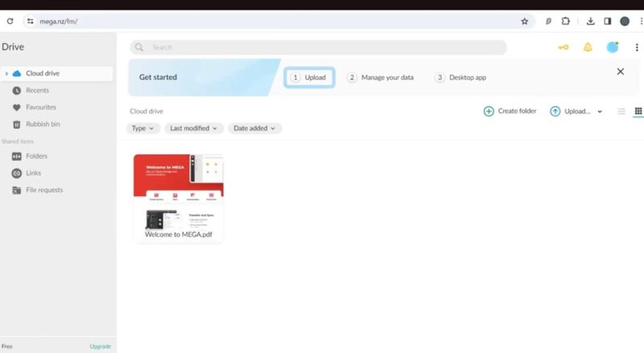Expand the Cloud drive tree arrow
This screenshot has width=644, height=353.
coord(6,73)
